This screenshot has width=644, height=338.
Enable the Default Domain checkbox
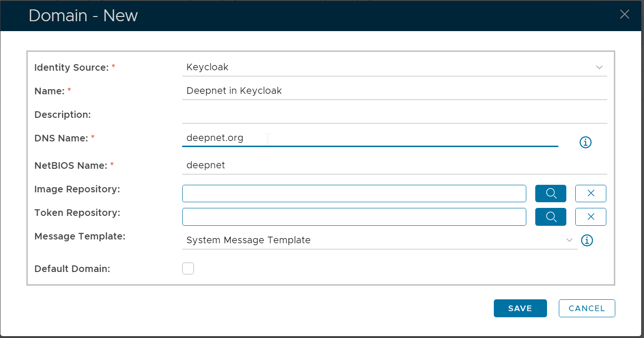point(188,269)
